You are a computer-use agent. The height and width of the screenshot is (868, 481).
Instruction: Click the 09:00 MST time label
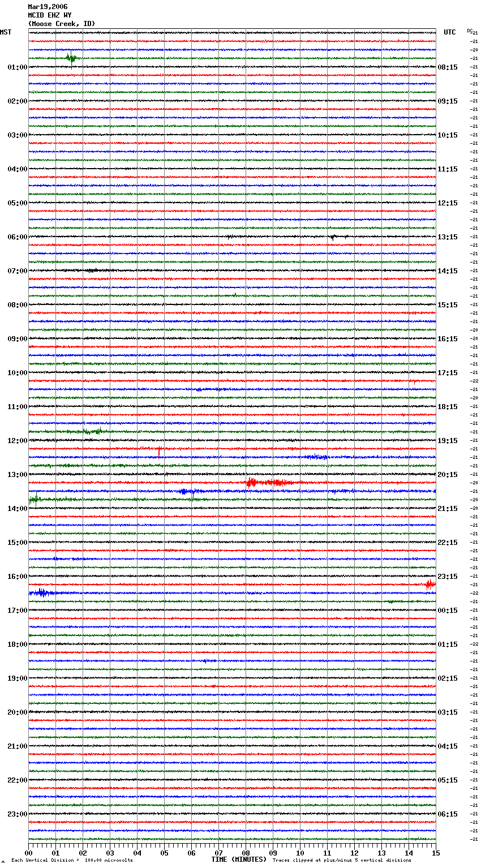coord(18,339)
